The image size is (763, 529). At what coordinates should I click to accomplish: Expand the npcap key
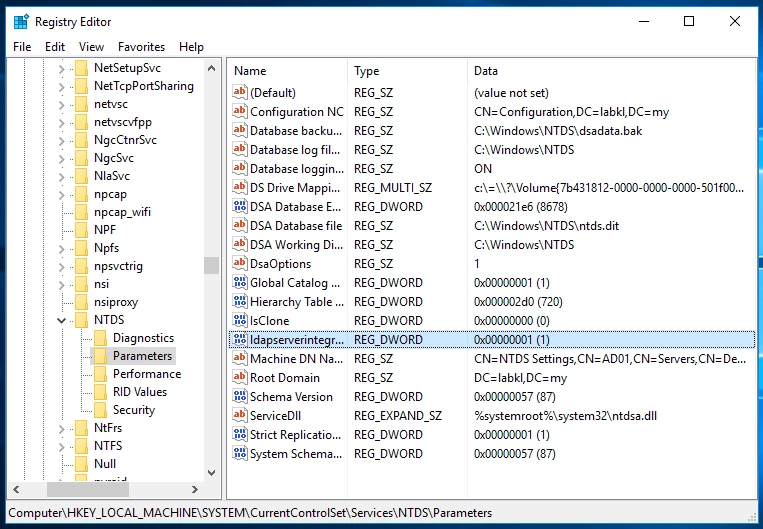click(x=61, y=195)
